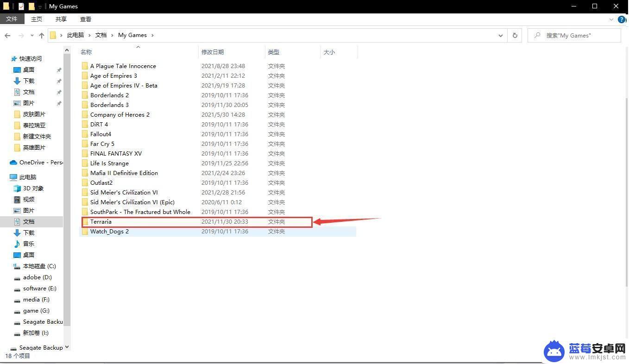629x364 pixels.
Task: Open 皮肤图片 folder in Quick access
Action: point(30,114)
